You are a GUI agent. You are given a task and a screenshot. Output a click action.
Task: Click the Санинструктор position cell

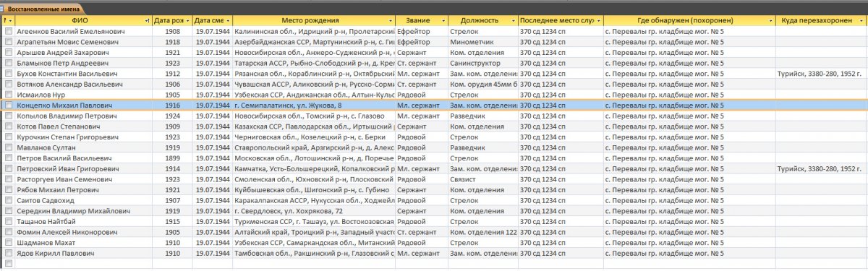[482, 64]
